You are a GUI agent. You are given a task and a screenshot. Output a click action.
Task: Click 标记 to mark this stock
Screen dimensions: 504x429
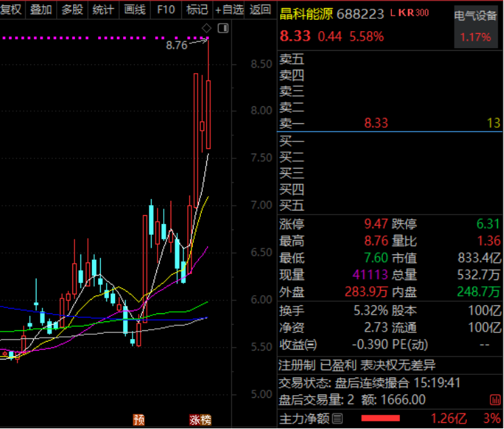197,9
